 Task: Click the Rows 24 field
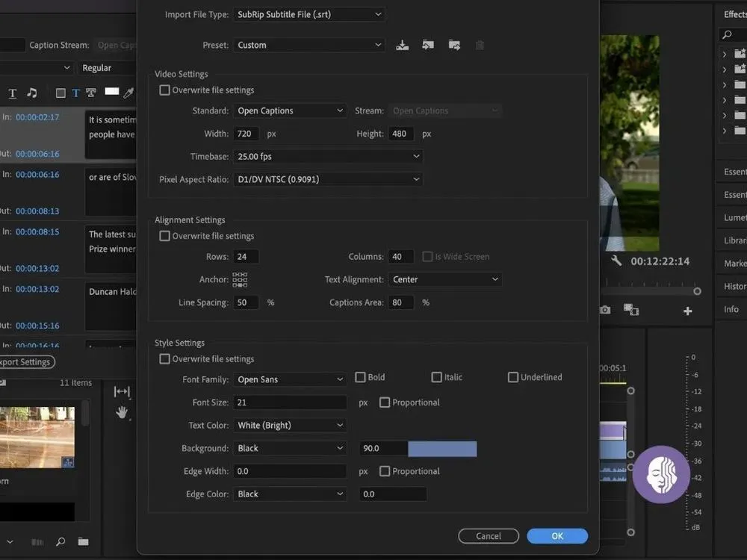pyautogui.click(x=246, y=257)
